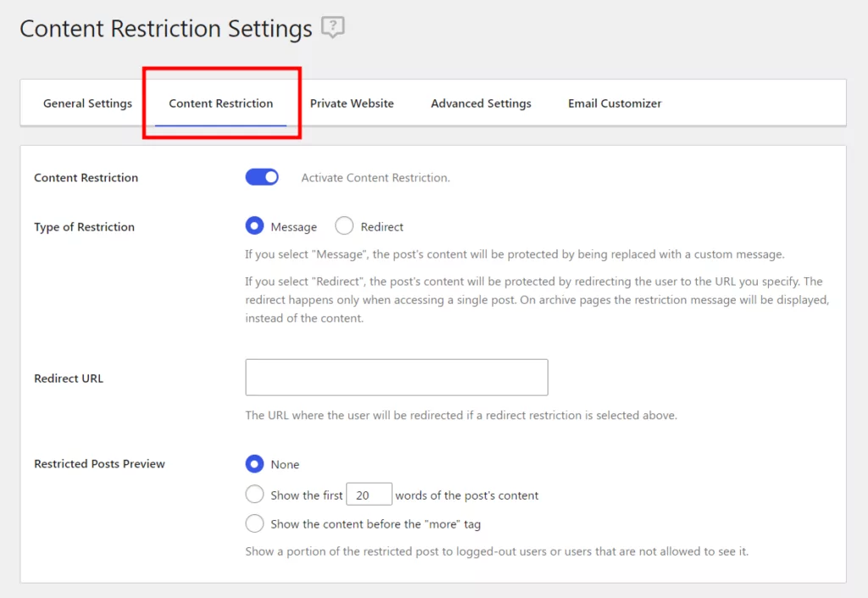Select None for Restricted Posts Preview
The width and height of the screenshot is (868, 598).
coord(254,464)
